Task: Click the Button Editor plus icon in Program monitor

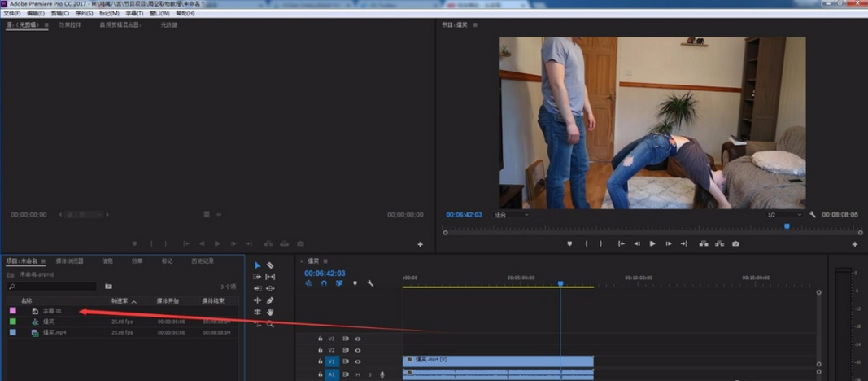Action: point(855,244)
